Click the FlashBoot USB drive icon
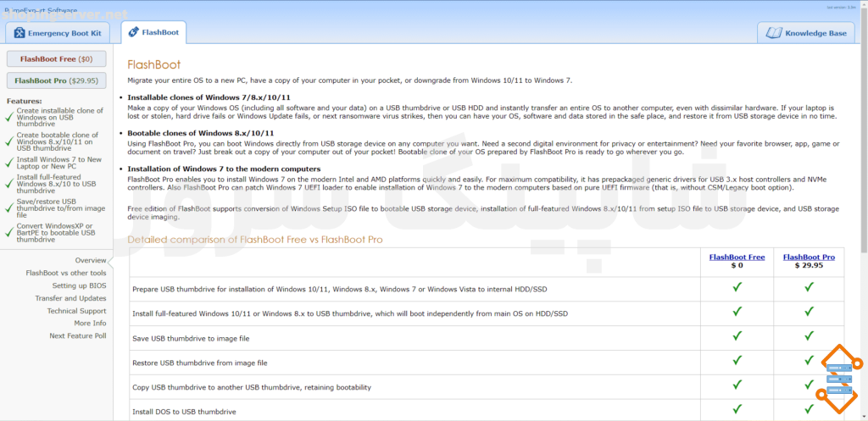This screenshot has height=421, width=868. click(x=133, y=32)
